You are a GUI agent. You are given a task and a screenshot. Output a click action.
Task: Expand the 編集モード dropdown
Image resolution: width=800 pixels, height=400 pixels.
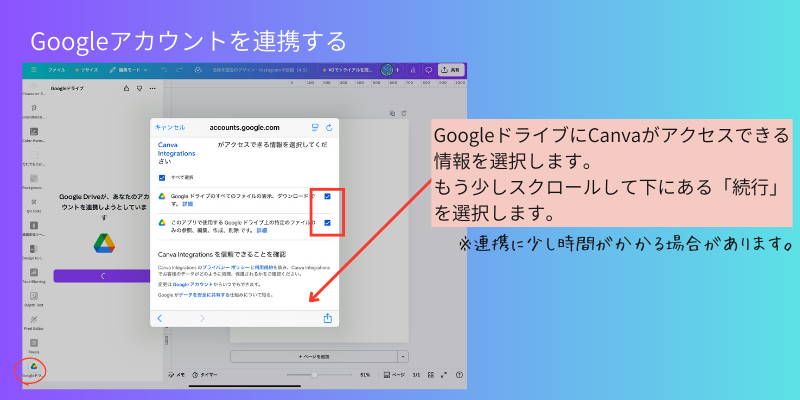click(128, 70)
